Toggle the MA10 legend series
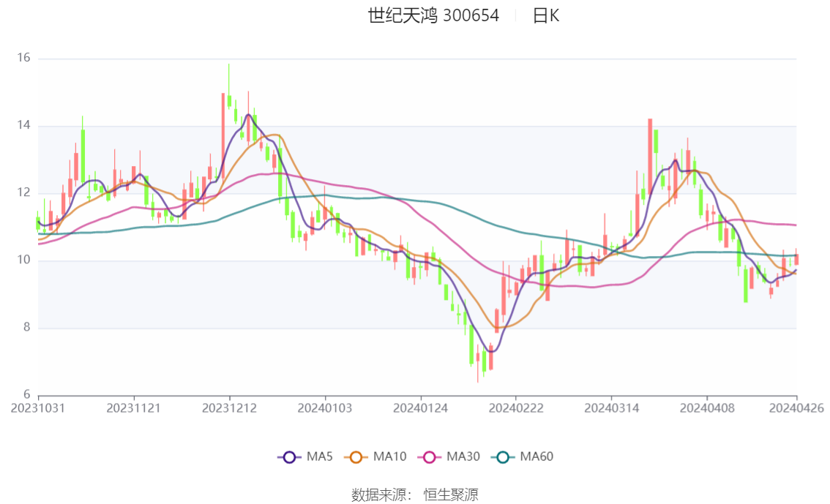 coord(375,457)
